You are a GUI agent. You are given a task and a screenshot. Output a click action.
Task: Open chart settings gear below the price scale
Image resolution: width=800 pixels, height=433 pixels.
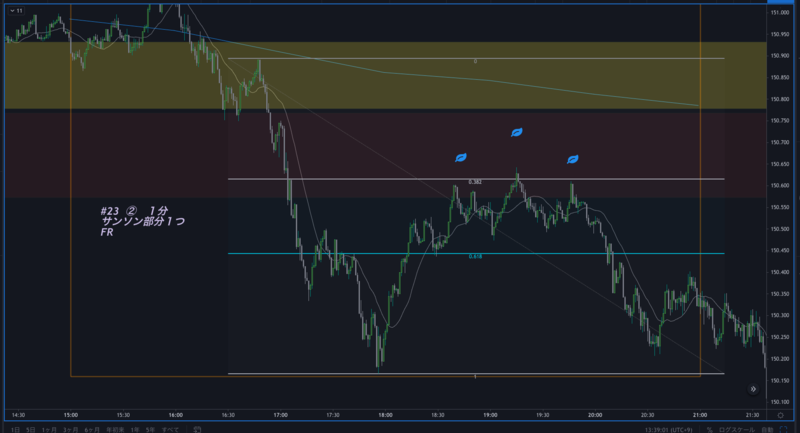pos(780,415)
